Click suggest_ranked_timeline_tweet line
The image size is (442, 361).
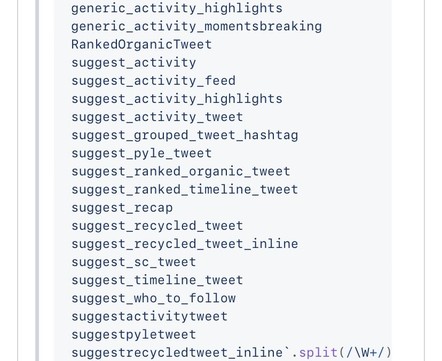pyautogui.click(x=185, y=189)
